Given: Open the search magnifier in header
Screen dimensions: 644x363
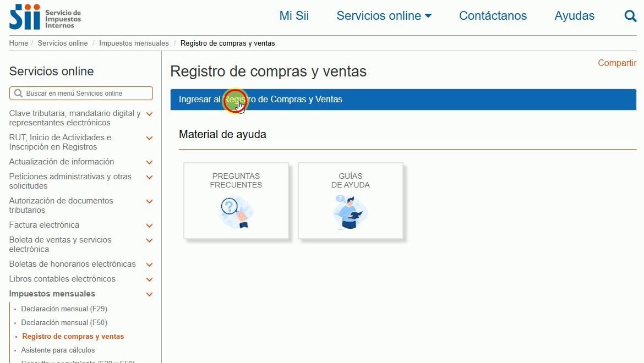Looking at the screenshot, I should [x=630, y=16].
